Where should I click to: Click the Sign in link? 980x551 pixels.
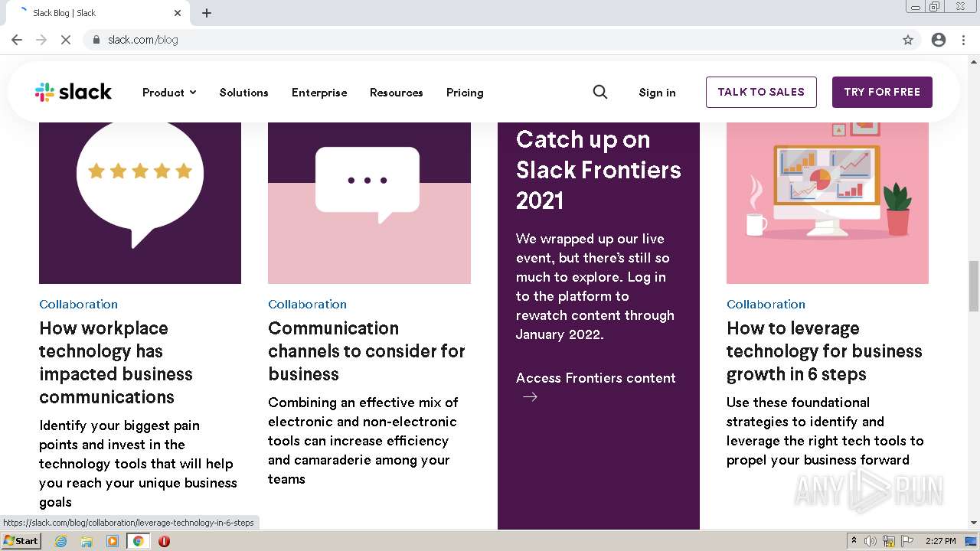pos(657,92)
